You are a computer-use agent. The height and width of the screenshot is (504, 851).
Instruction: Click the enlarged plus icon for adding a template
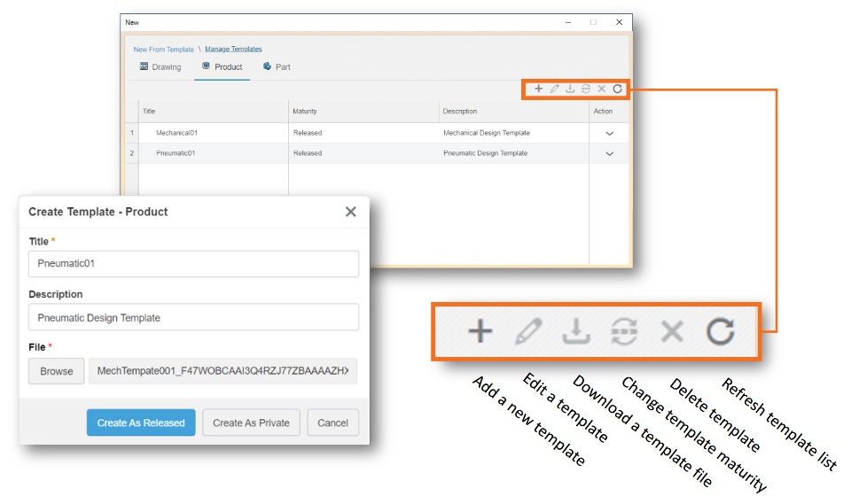(x=480, y=331)
